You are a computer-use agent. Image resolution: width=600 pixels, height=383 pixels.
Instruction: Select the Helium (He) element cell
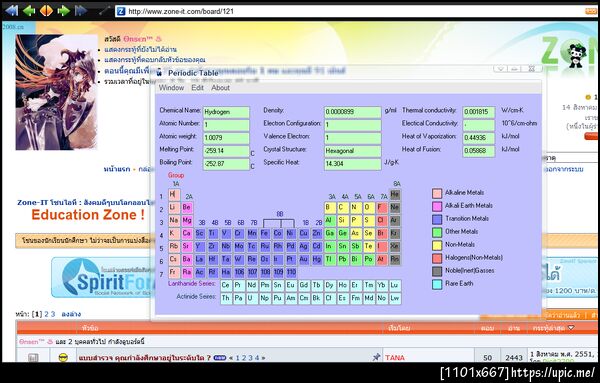(395, 194)
